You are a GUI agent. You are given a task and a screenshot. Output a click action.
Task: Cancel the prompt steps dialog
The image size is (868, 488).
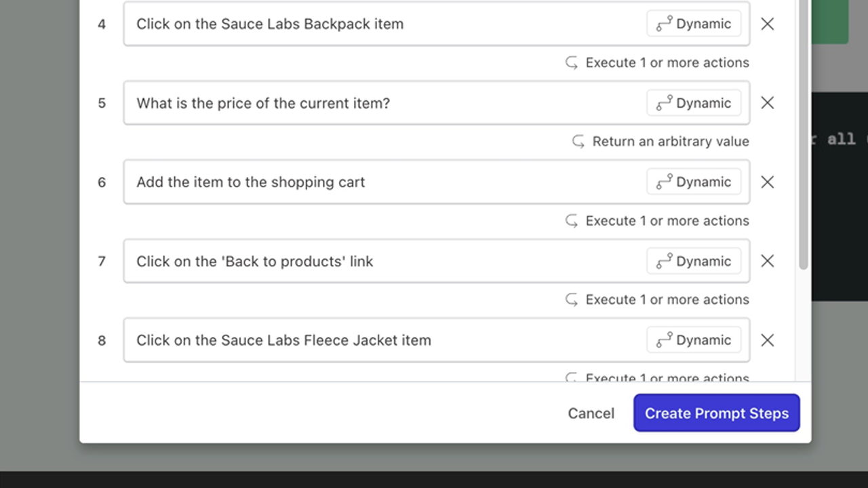pos(591,413)
